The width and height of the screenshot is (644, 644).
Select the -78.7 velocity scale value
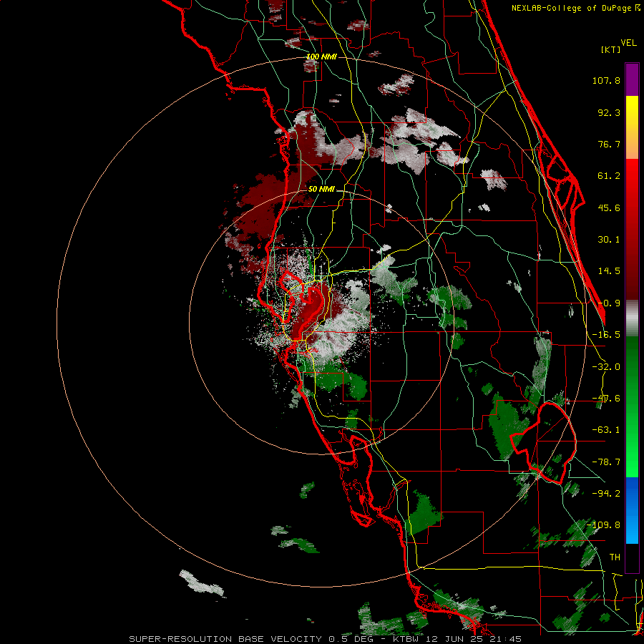(606, 462)
